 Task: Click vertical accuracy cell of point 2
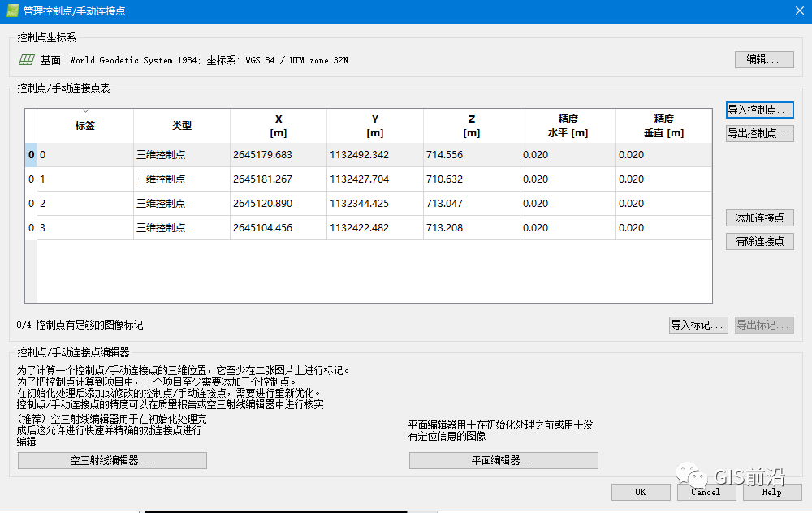(664, 204)
